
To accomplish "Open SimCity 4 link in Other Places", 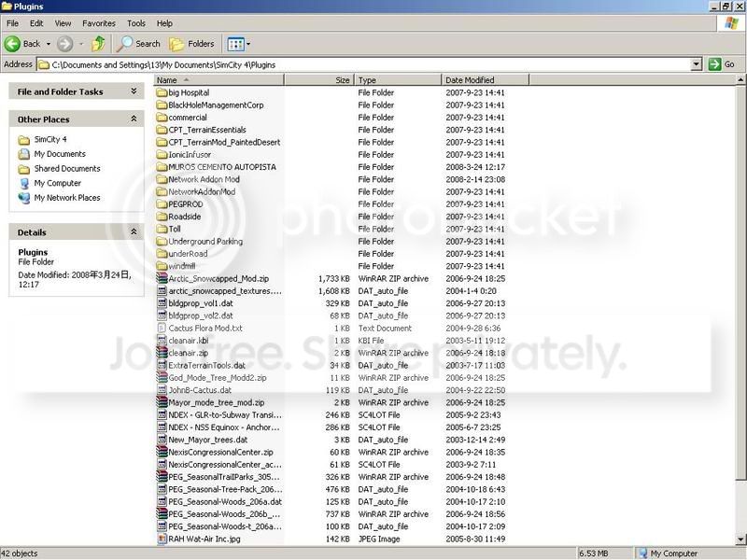I will 50,139.
